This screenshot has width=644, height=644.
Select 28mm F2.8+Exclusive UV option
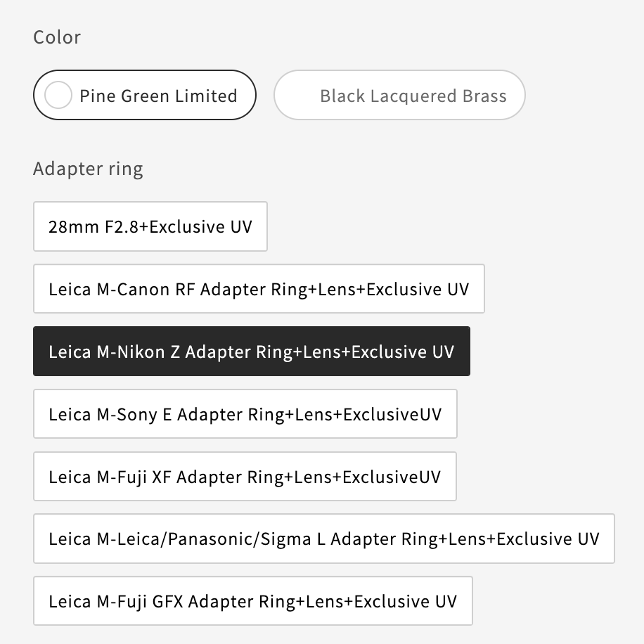click(150, 226)
